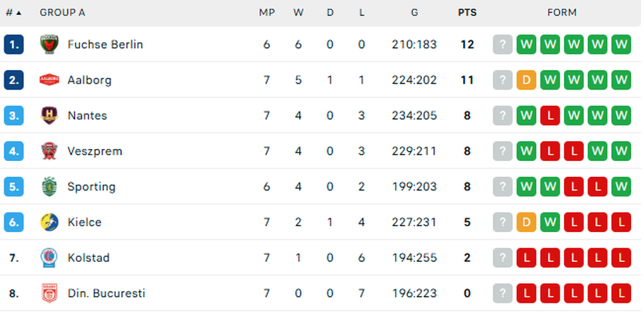Click the Kielce team logo

(49, 222)
